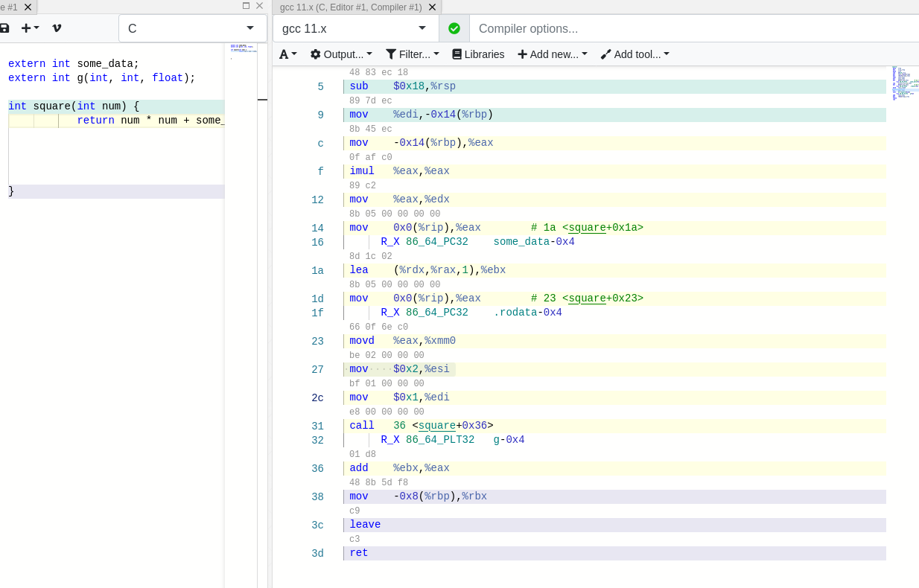Select the editor #1 tab

tap(9, 7)
